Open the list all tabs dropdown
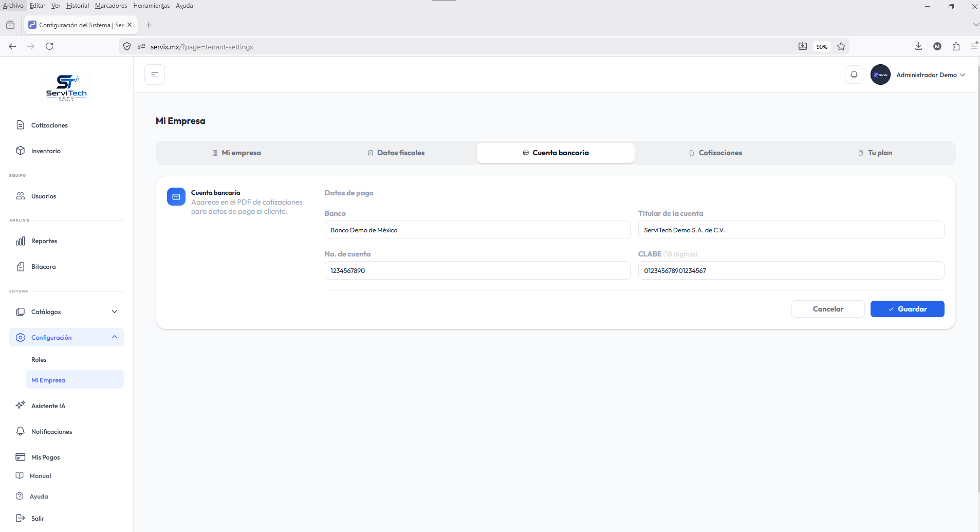The image size is (980, 532). (x=975, y=25)
